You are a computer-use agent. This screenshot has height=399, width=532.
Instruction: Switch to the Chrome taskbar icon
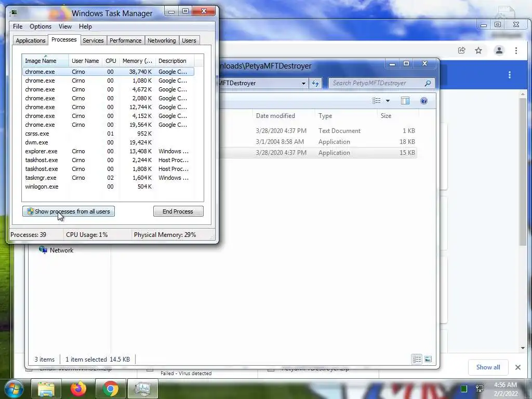(x=111, y=389)
